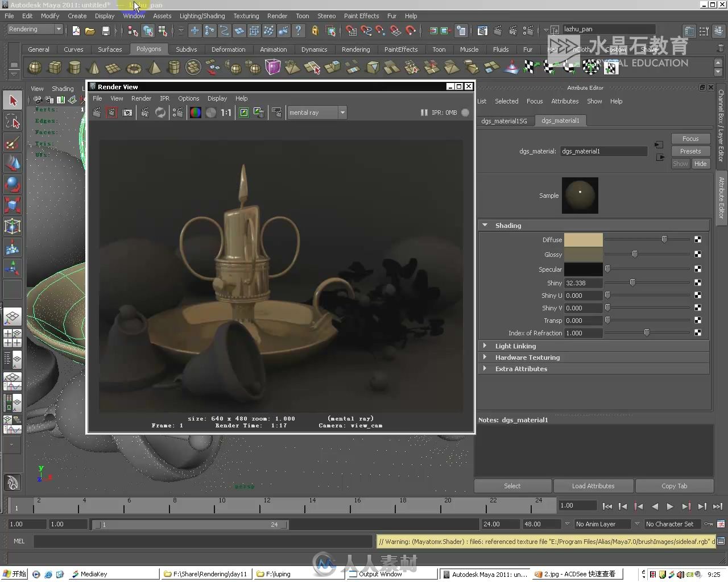Open Render View Options menu
Viewport: 728px width, 582px height.
[x=189, y=98]
